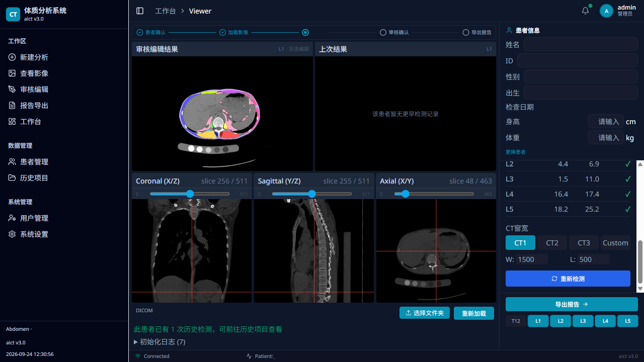The width and height of the screenshot is (644, 362).
Task: Click the image icon beside 查看影像
Action: click(x=12, y=73)
